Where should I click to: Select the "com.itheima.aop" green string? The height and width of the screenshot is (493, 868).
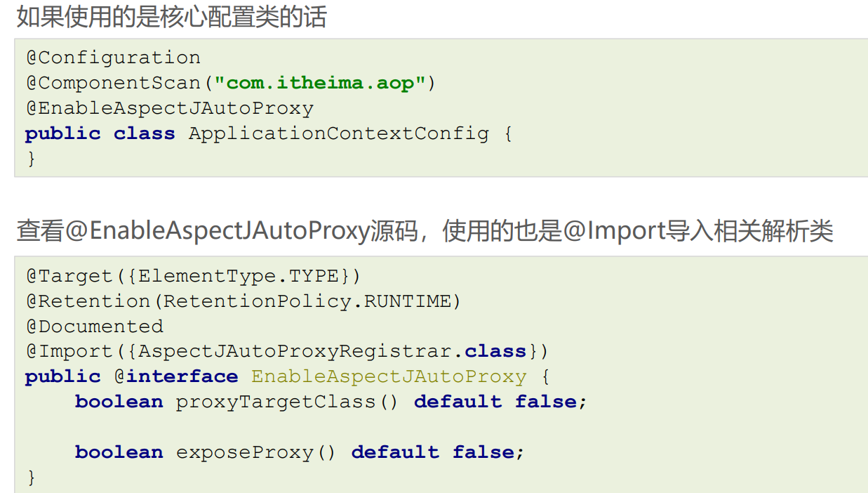point(320,83)
